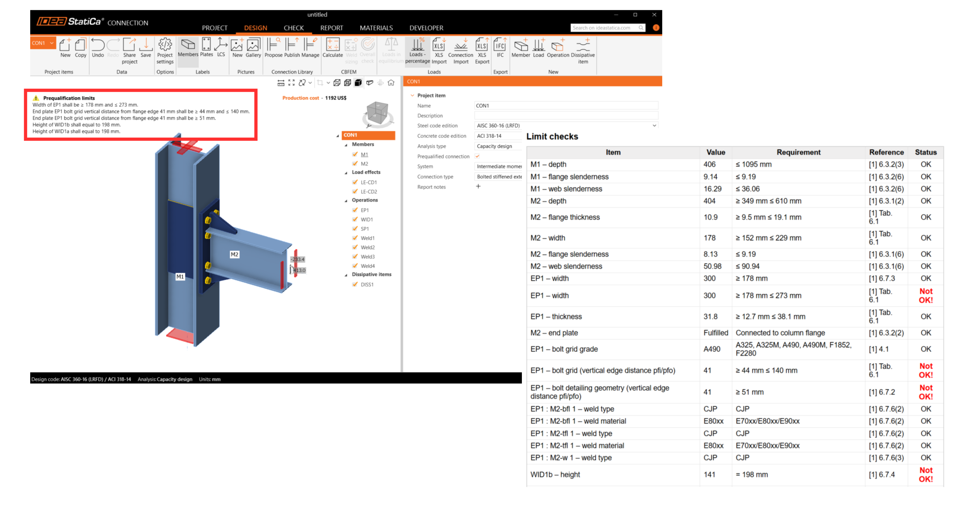Open the CON1 project item dropdown
The image size is (980, 515).
click(x=51, y=43)
